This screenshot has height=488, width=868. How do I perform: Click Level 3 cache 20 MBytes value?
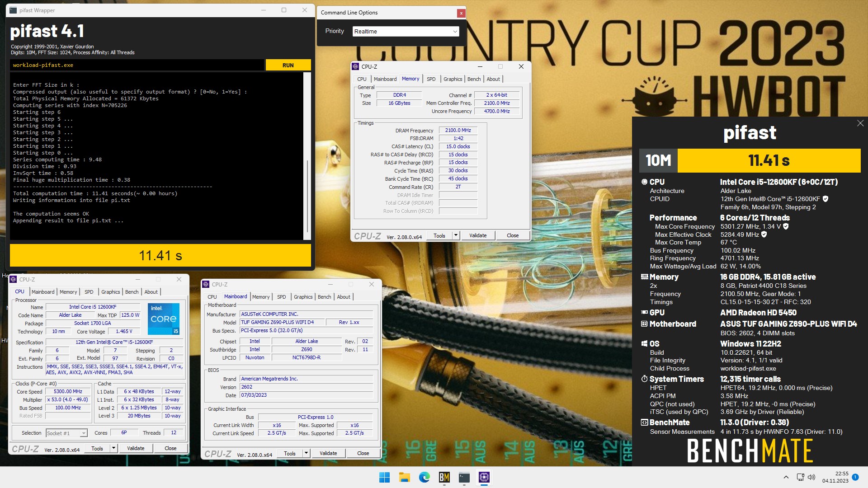click(139, 416)
